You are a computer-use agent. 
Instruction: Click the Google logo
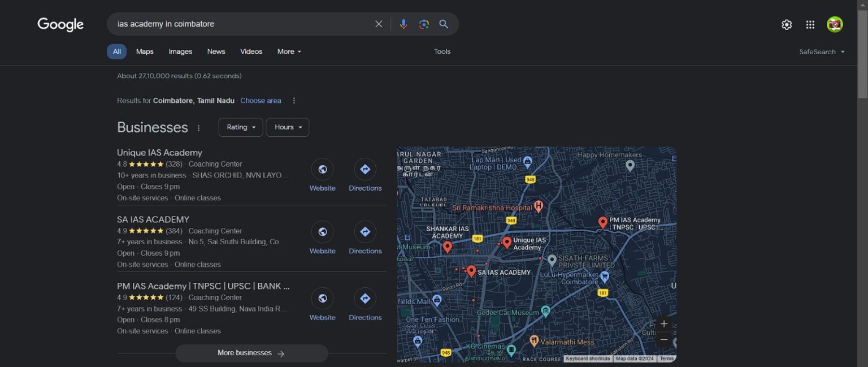[60, 24]
